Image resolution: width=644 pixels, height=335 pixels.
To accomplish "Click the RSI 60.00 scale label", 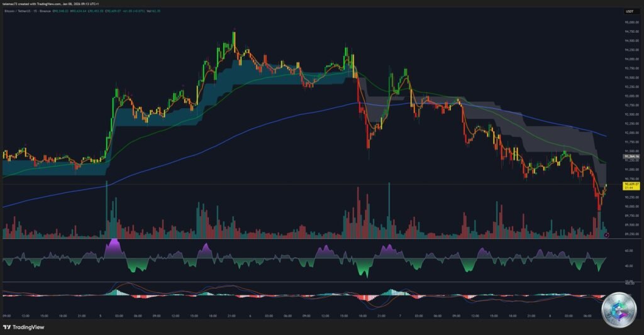I will coord(629,250).
